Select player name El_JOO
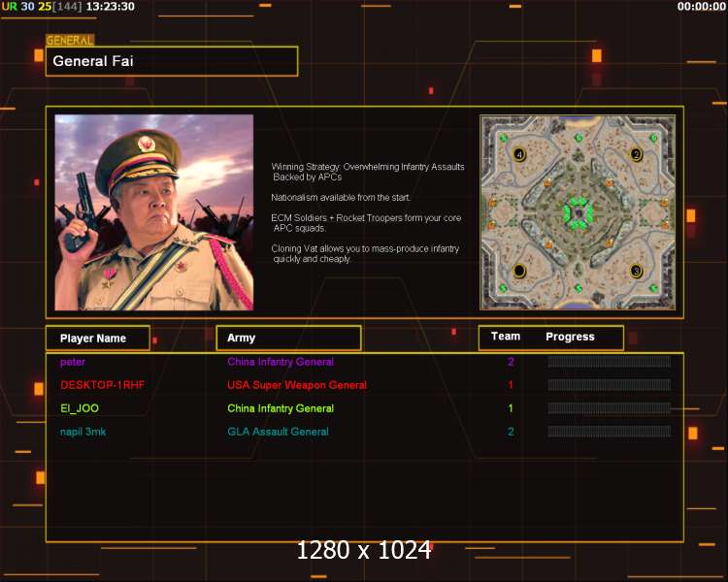Screen dimensions: 728x582 click(x=80, y=408)
